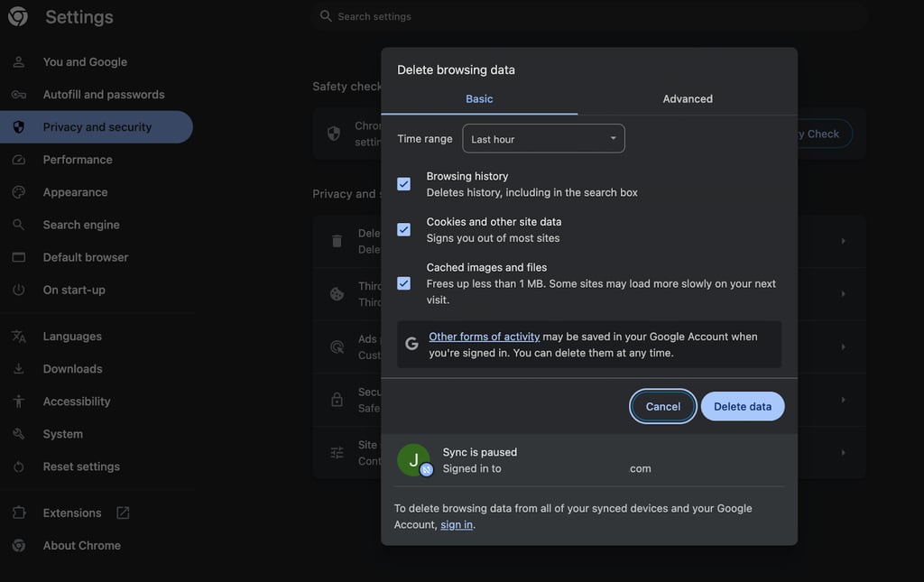
Task: Expand the Delete browsing data row arrow
Action: click(844, 241)
